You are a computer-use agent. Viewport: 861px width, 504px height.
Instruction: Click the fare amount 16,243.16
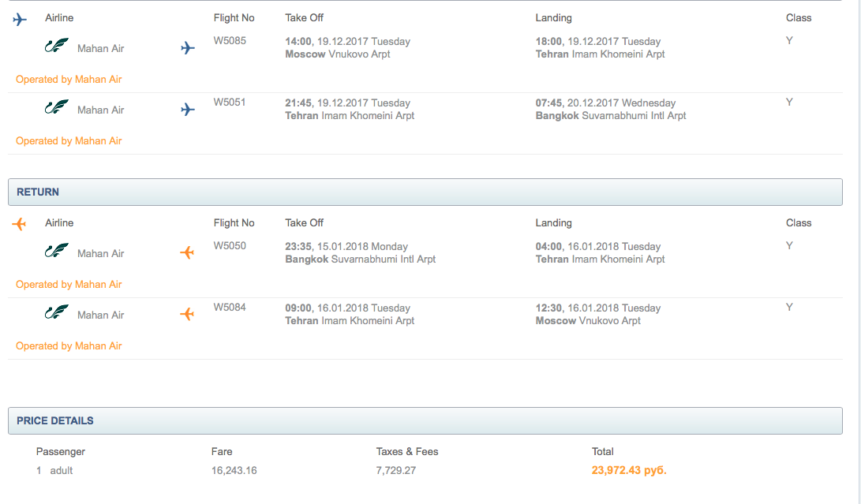coord(234,471)
